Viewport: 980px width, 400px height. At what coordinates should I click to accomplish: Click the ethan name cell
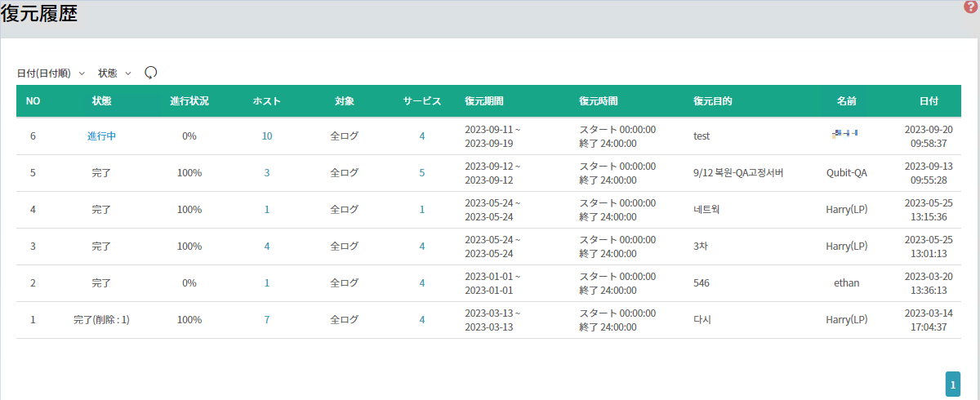[846, 283]
